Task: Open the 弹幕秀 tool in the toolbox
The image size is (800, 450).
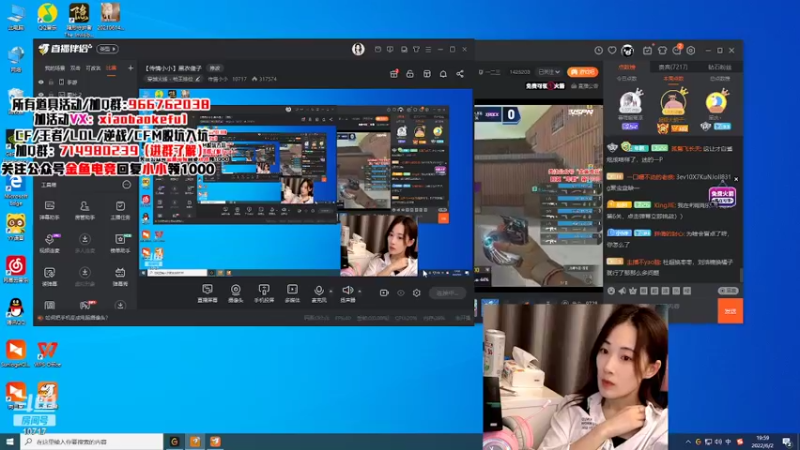Action: coord(120,276)
